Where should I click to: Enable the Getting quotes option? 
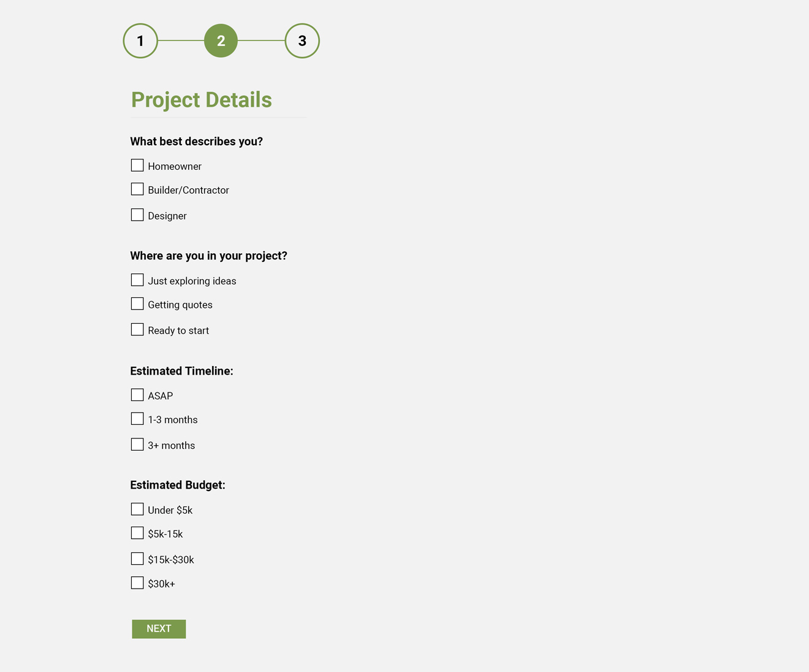pyautogui.click(x=137, y=304)
